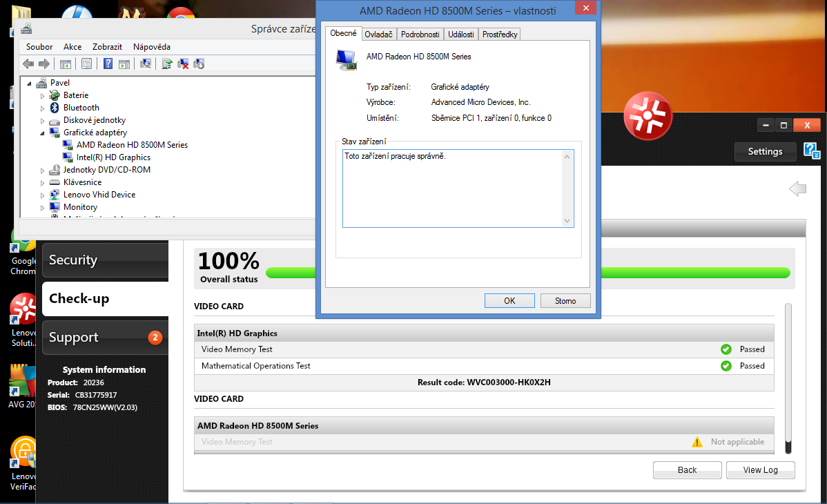Click the AMD Radeon HD 8500M Series results header
827x504 pixels.
coord(484,425)
